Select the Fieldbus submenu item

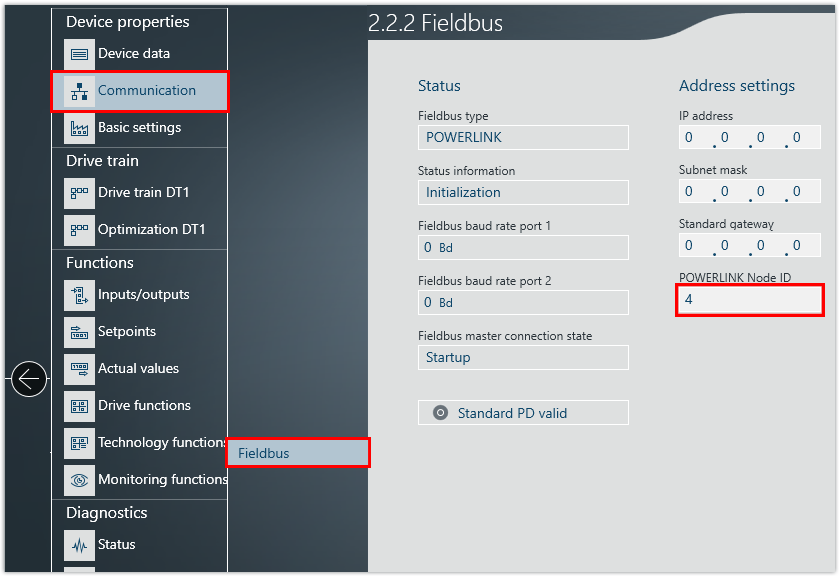(298, 453)
